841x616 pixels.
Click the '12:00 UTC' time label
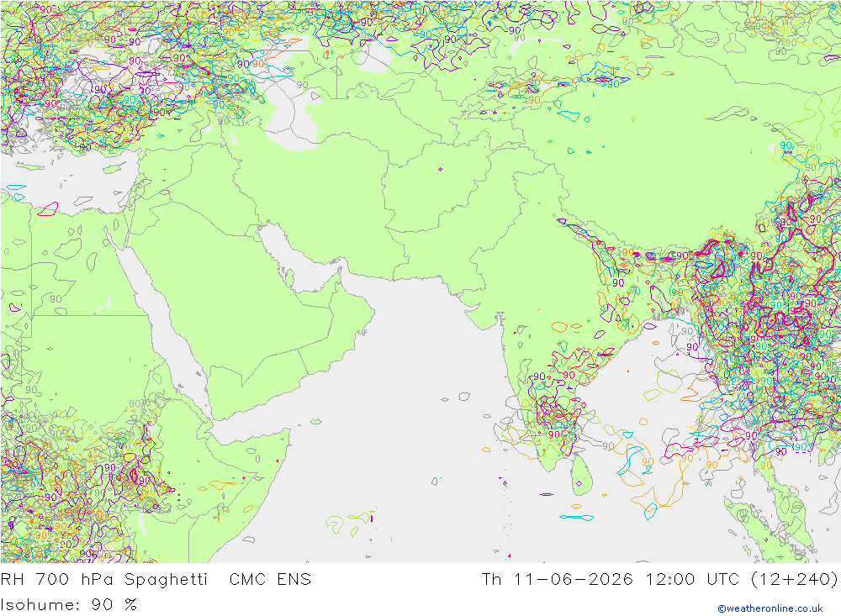pyautogui.click(x=692, y=580)
